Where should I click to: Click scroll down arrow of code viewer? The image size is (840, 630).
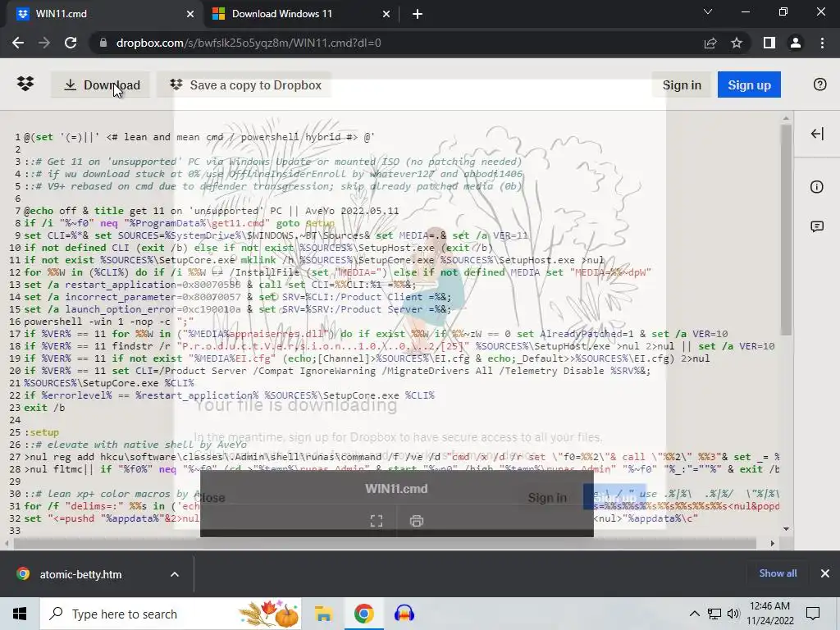click(786, 529)
